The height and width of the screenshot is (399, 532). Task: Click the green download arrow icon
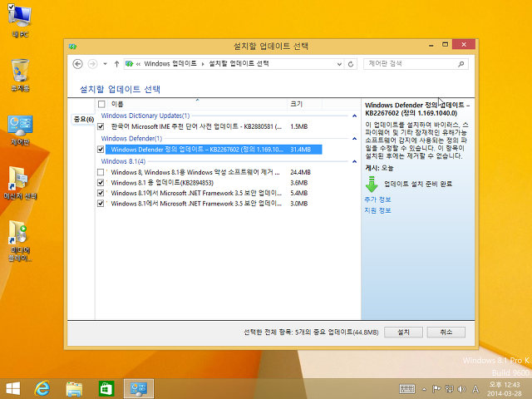(x=372, y=184)
